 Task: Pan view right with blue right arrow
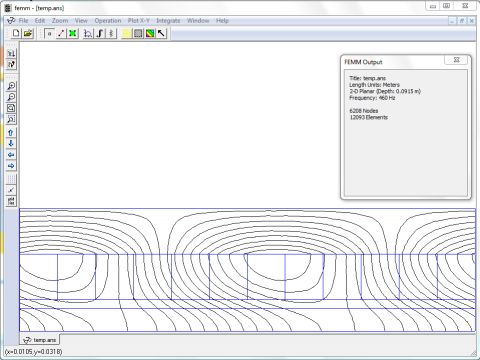coord(11,166)
